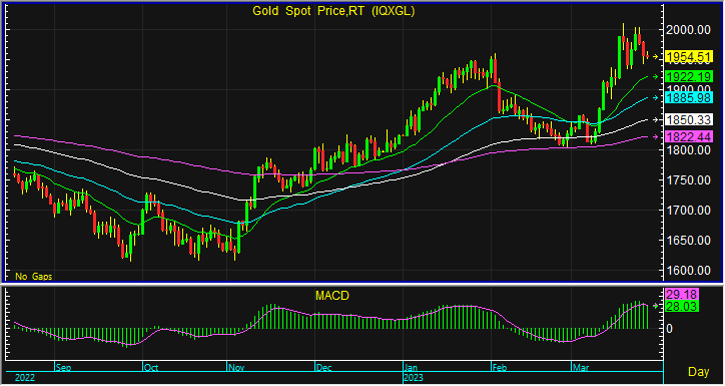Click the MACD indicator title
Screen dimensions: 725x386
(331, 295)
